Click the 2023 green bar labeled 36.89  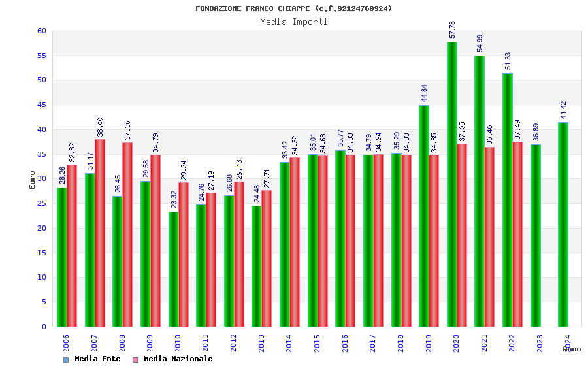point(536,236)
